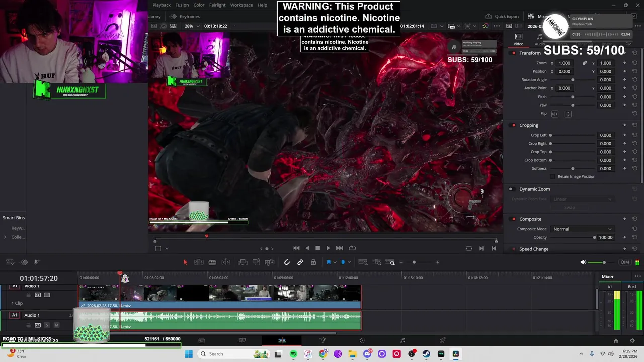Add a flag with the blue Flag icon
Image resolution: width=644 pixels, height=362 pixels.
(x=329, y=262)
